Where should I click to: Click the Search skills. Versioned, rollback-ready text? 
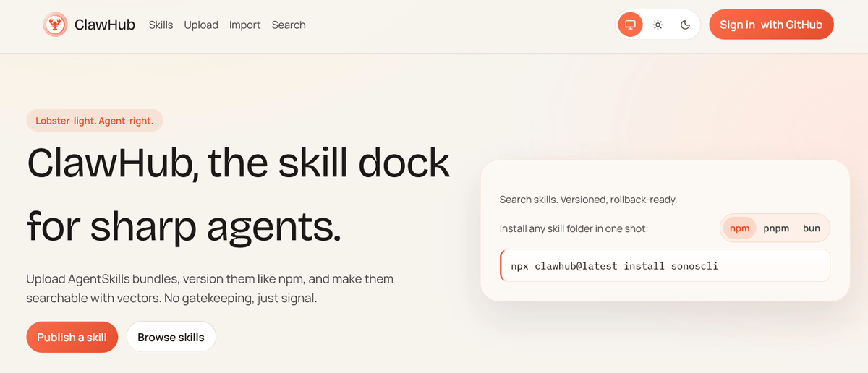point(588,199)
